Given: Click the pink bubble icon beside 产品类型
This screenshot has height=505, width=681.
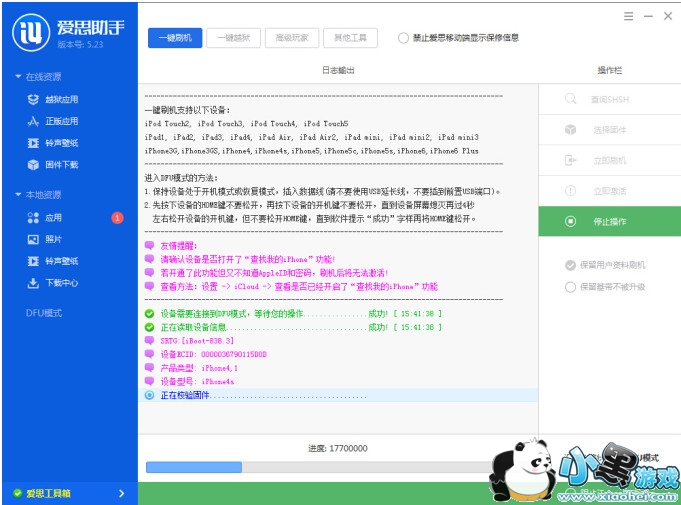Looking at the screenshot, I should click(x=149, y=367).
